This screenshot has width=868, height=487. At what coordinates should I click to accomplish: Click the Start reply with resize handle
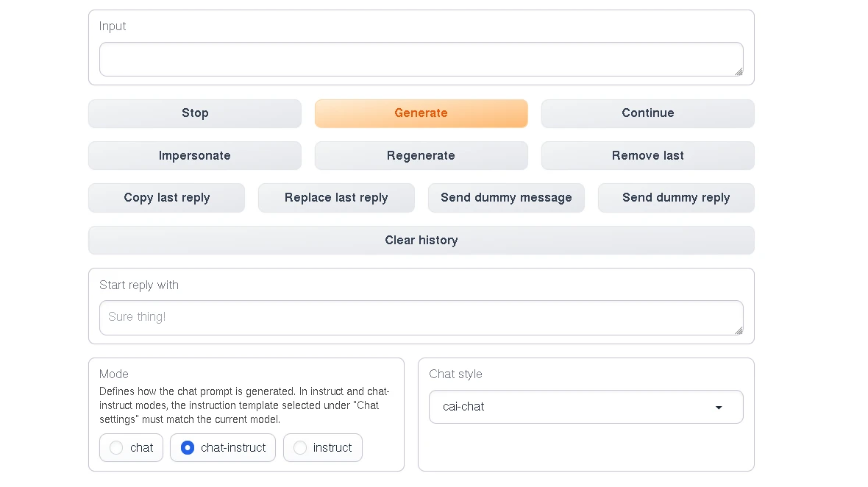click(x=739, y=330)
